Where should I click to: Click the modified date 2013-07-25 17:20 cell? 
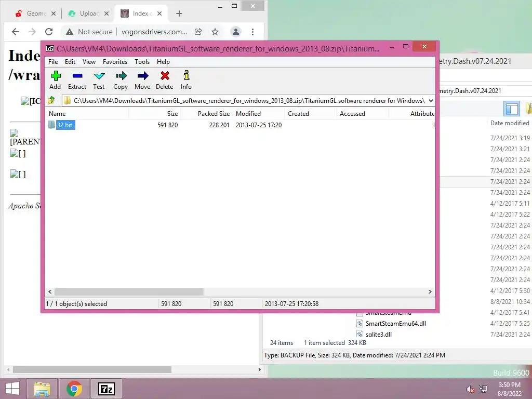tap(259, 125)
